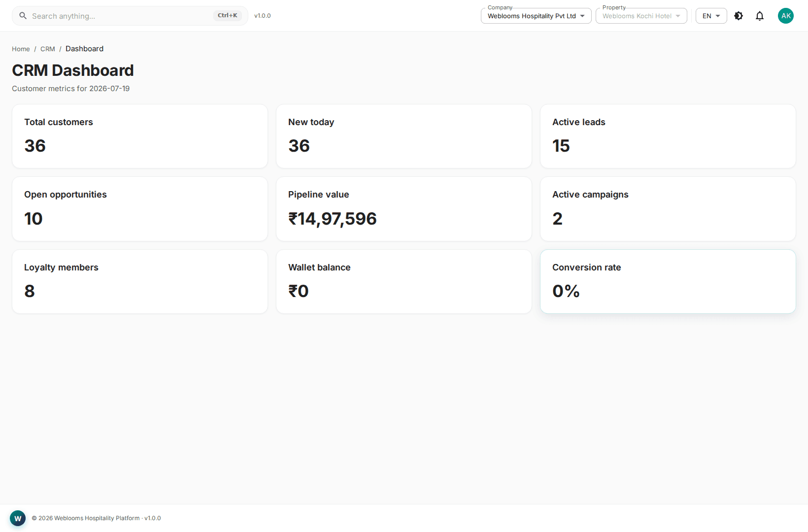Click the Weblooms W logo in footer
The height and width of the screenshot is (532, 808).
tap(18, 518)
